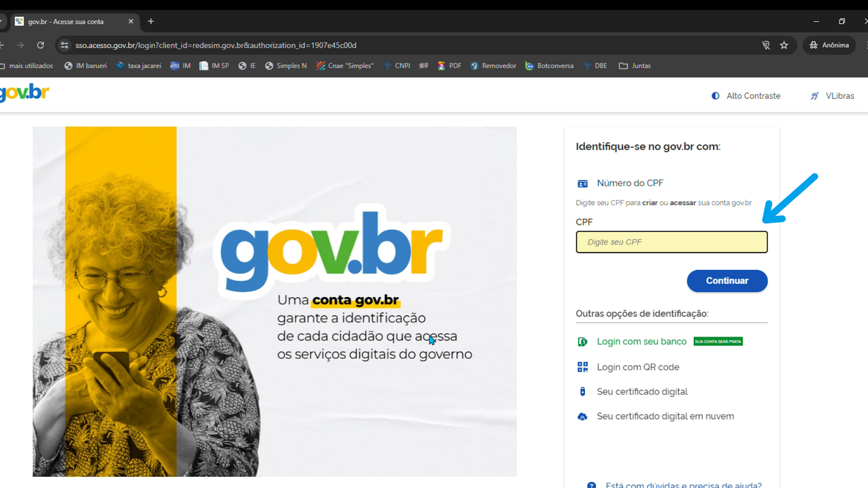Click the cloud certificate icon
Screen dimensions: 868x488
point(583,416)
